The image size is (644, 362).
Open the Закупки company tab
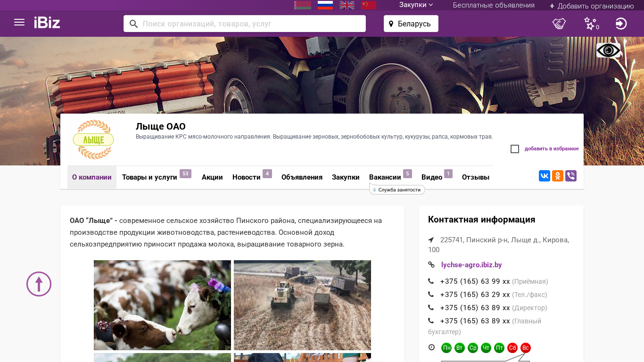(x=346, y=177)
